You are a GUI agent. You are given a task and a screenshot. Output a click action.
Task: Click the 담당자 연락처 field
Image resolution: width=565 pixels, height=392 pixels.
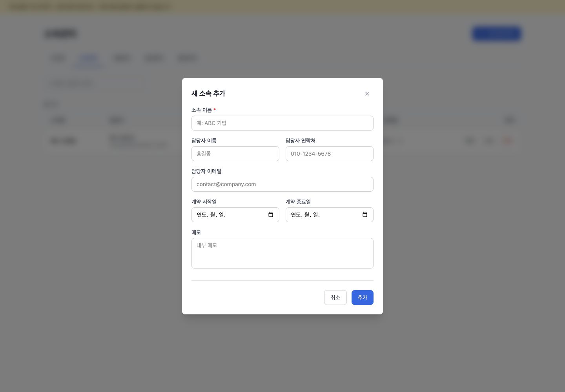tap(330, 154)
